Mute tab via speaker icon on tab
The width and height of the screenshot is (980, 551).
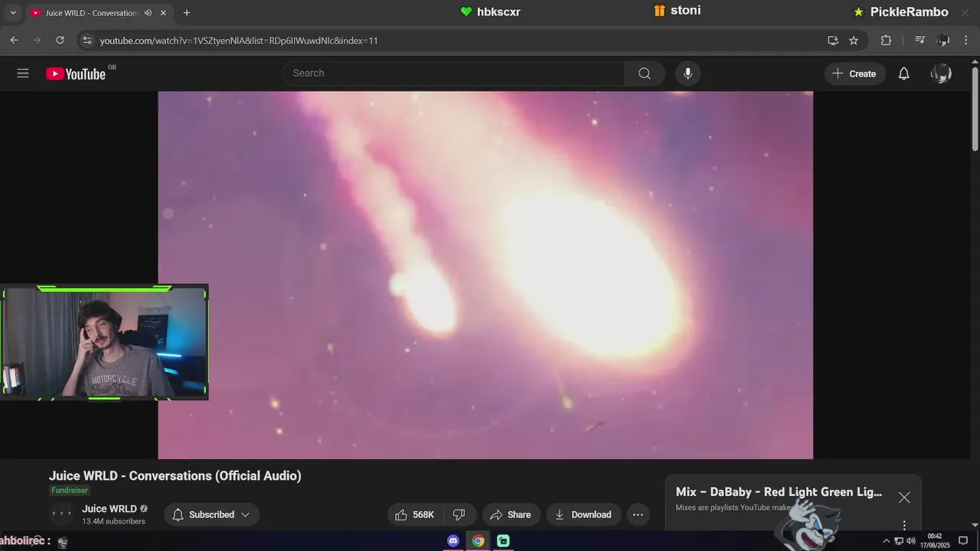(x=147, y=13)
